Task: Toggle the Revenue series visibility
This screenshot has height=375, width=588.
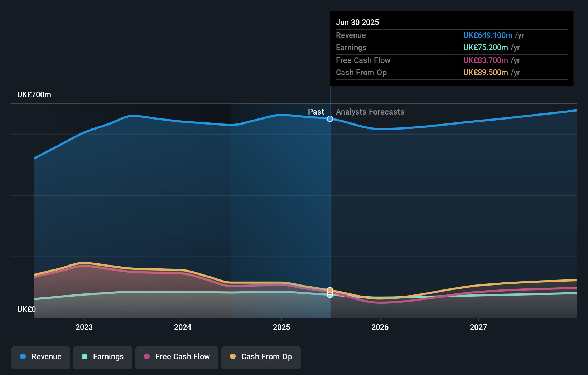Action: click(x=40, y=357)
